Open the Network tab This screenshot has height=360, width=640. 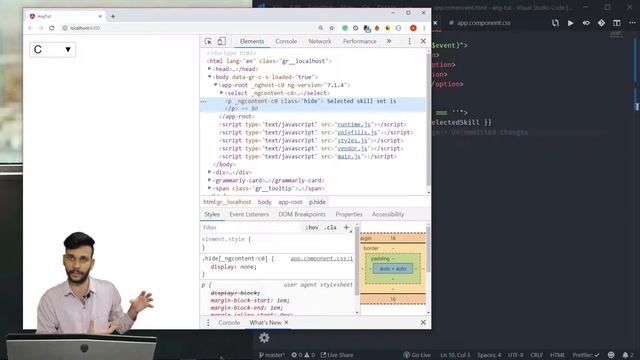point(320,41)
